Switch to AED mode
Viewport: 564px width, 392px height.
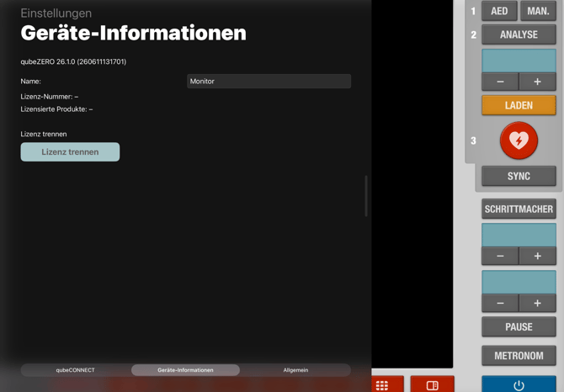(499, 11)
